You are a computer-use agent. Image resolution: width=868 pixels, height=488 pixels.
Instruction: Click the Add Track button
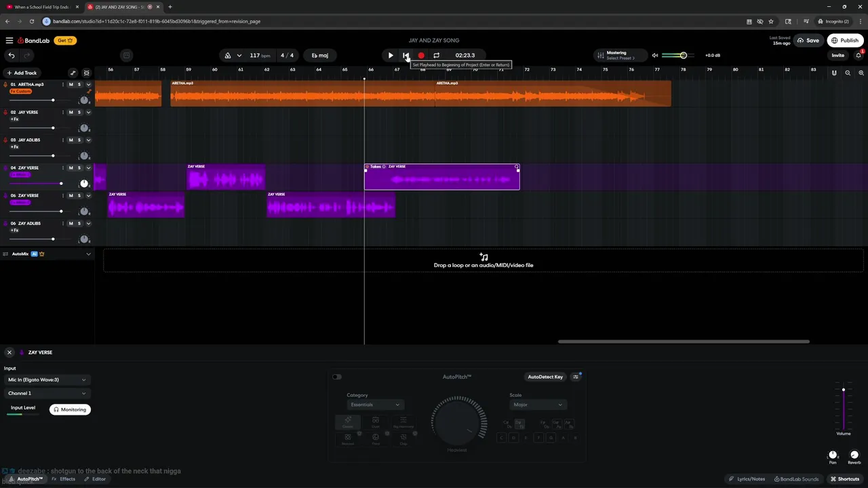(22, 73)
